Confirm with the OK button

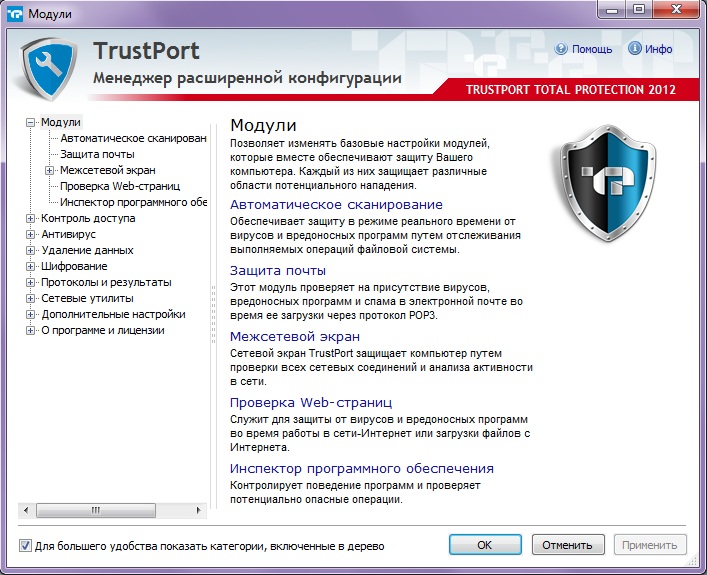tap(485, 545)
